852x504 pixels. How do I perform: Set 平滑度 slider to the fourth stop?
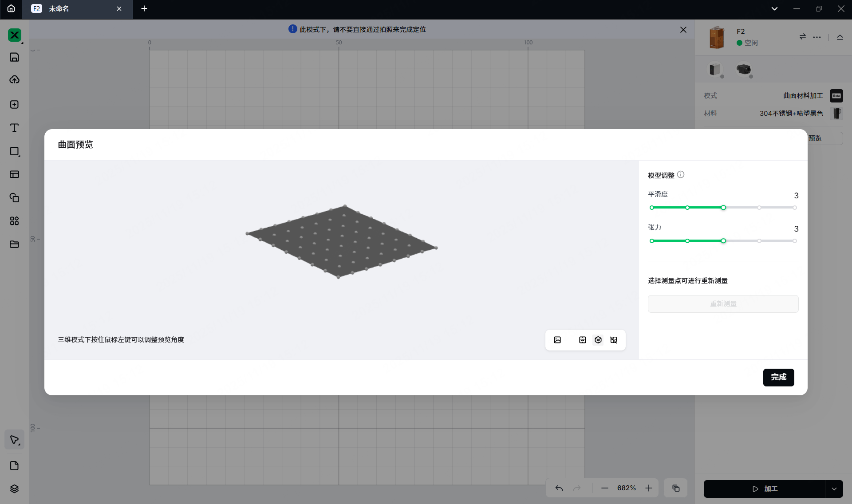pyautogui.click(x=759, y=208)
